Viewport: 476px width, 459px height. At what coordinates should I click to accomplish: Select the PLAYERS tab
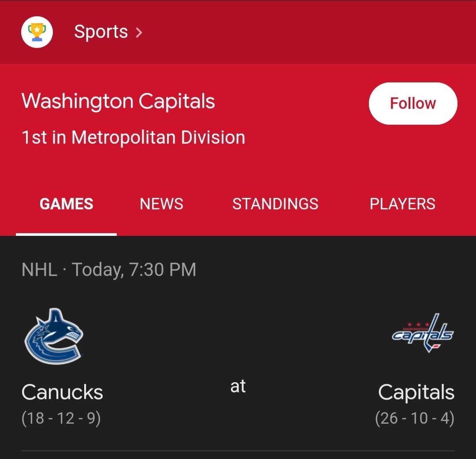(402, 204)
